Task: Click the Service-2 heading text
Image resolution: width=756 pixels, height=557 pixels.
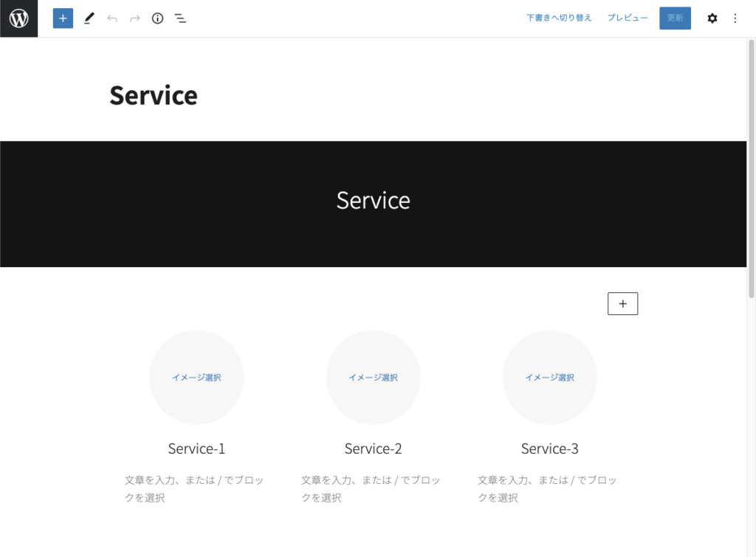Action: (x=373, y=449)
